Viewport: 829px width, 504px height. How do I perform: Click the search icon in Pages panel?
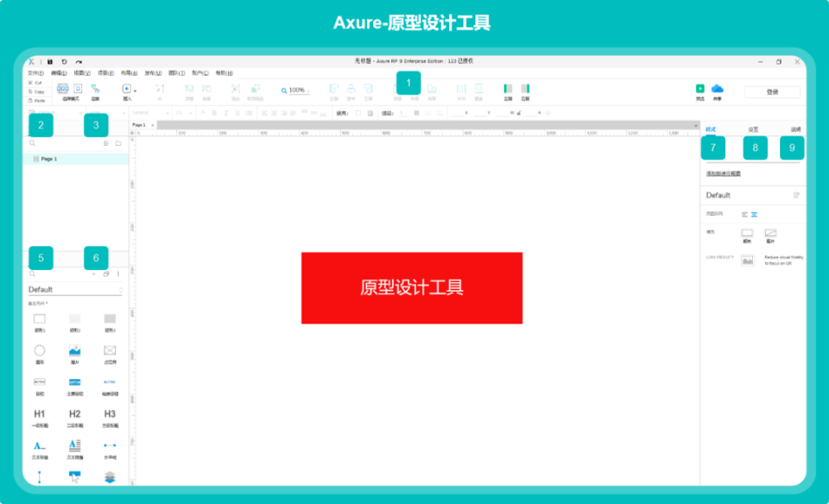(32, 143)
